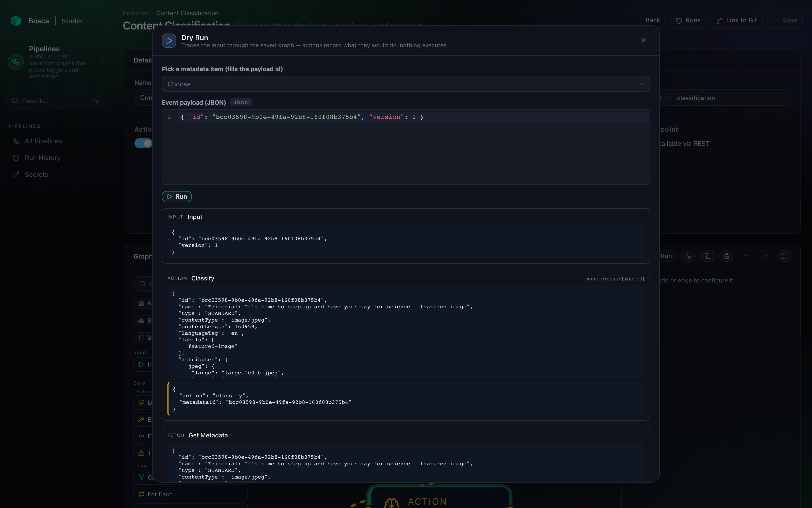This screenshot has height=508, width=812.
Task: Click the curly braces category filter icon
Action: [x=141, y=338]
